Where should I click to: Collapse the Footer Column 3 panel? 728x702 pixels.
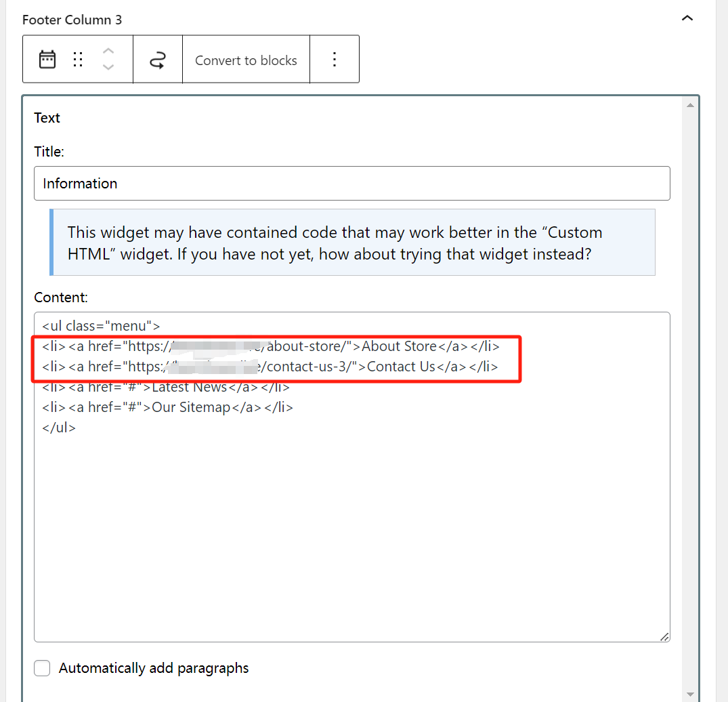point(687,18)
